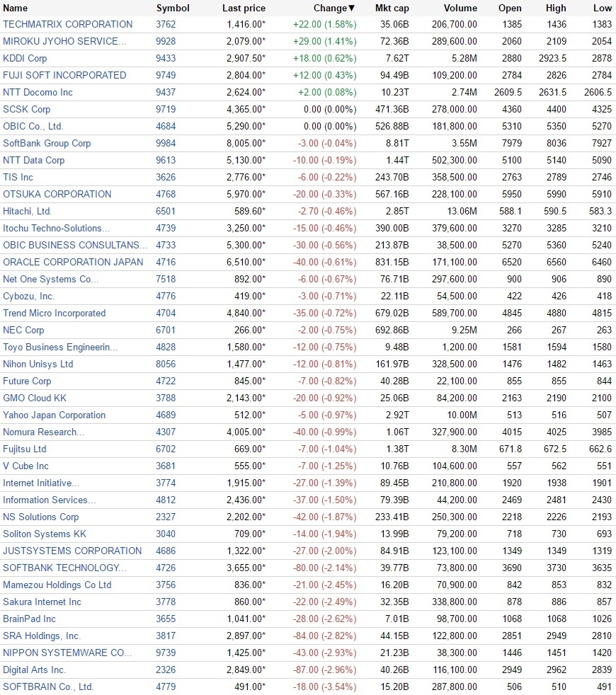
Task: Click the Sakura Internet Inc link
Action: point(42,602)
